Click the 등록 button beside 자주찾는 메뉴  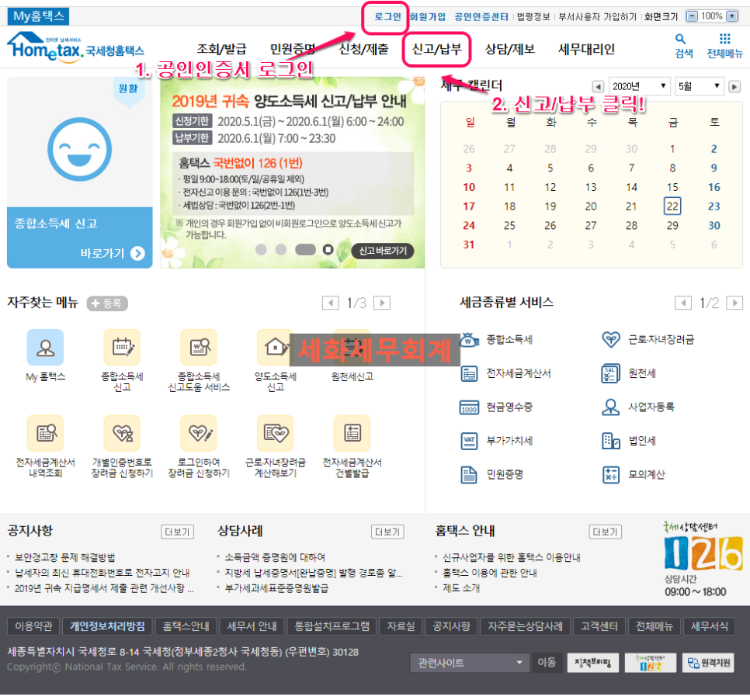click(107, 303)
